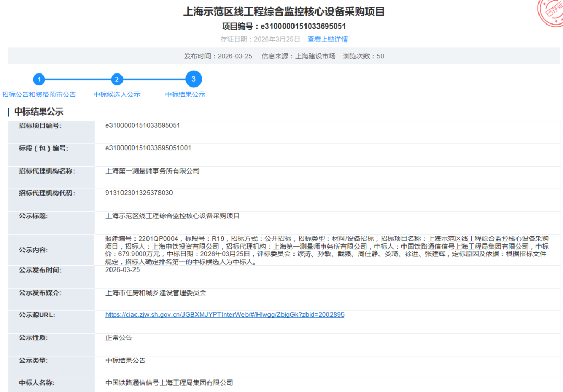
Task: Switch to 中标候选人公示 tab
Action: point(117,94)
